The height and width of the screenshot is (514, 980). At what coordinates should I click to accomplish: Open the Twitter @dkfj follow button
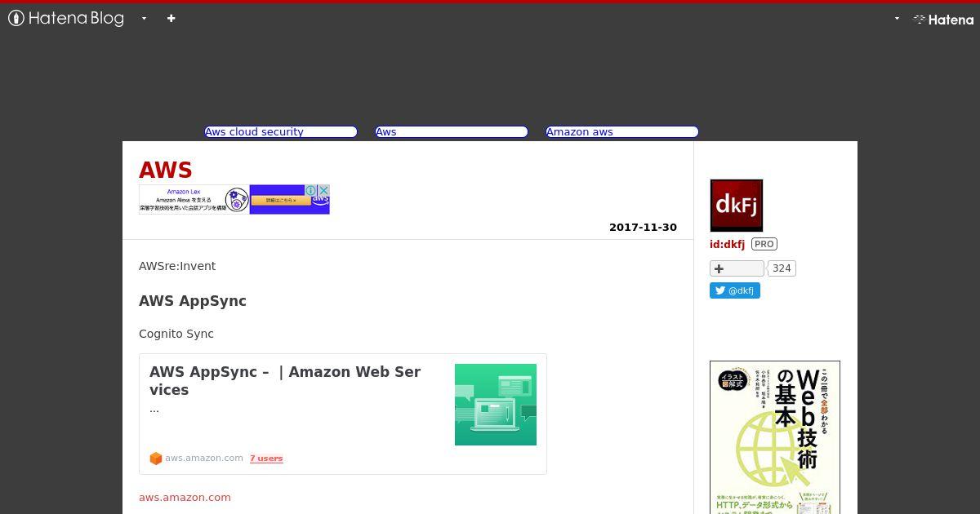tap(735, 290)
